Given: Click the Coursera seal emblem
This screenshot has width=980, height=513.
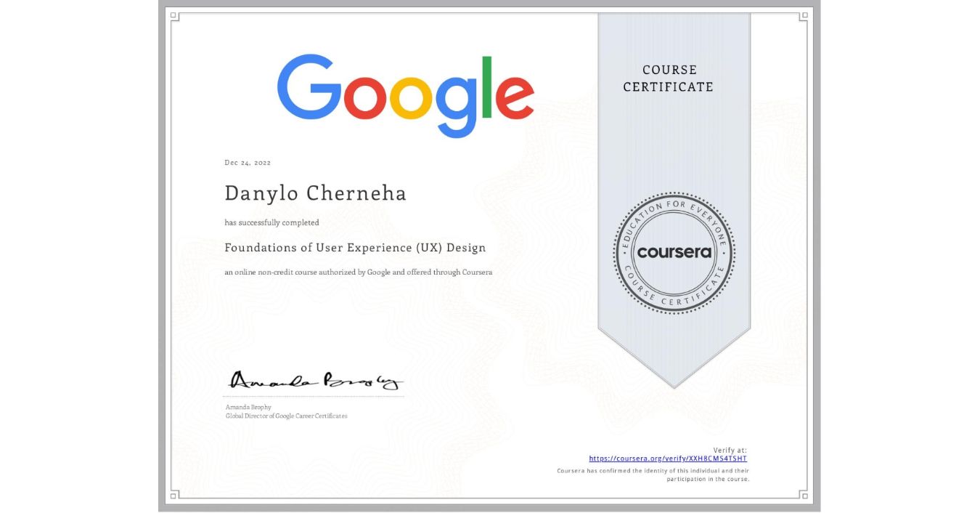Looking at the screenshot, I should tap(674, 253).
